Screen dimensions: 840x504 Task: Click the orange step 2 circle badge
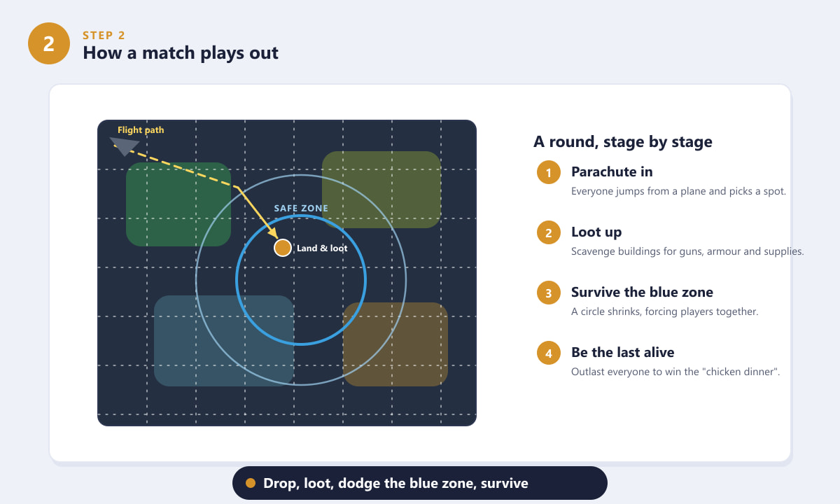(x=49, y=43)
